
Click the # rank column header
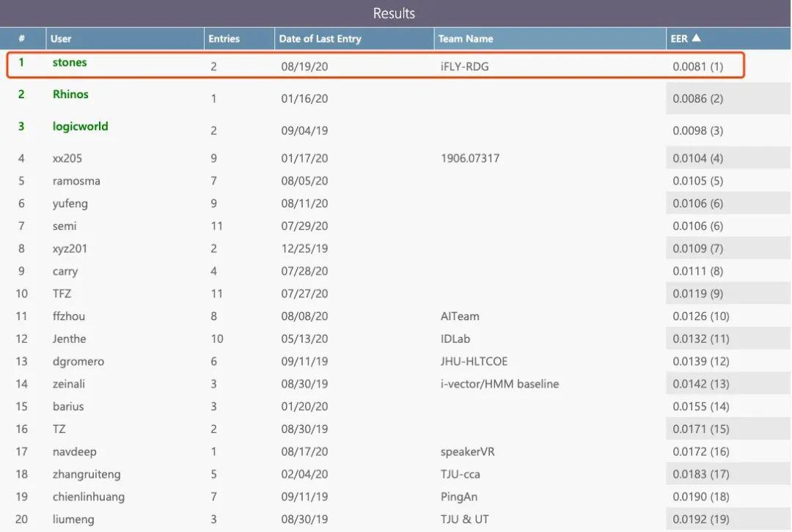point(23,38)
